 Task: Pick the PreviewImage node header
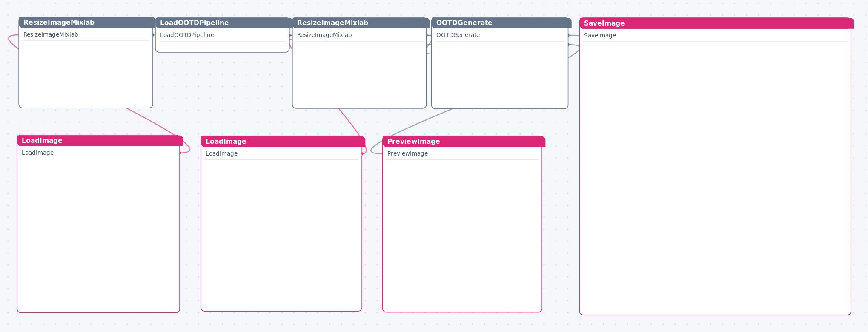pos(464,142)
